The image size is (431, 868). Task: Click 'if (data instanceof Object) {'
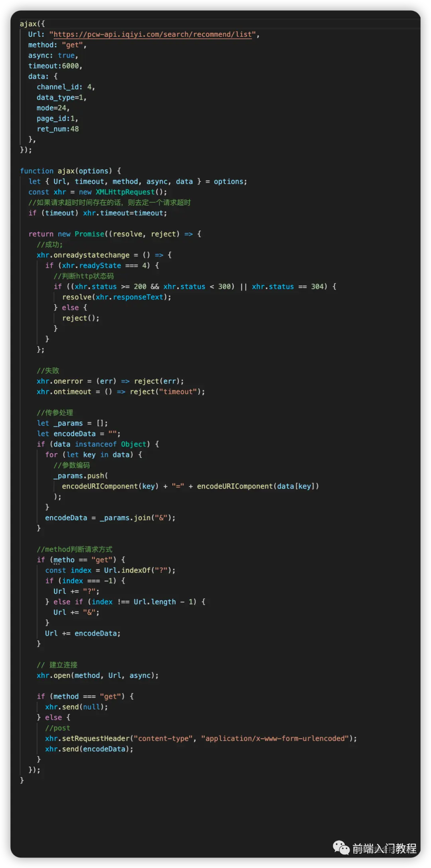pyautogui.click(x=98, y=444)
